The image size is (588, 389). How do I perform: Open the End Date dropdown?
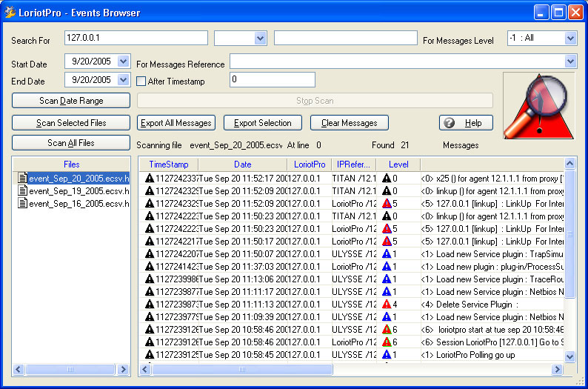[x=123, y=79]
